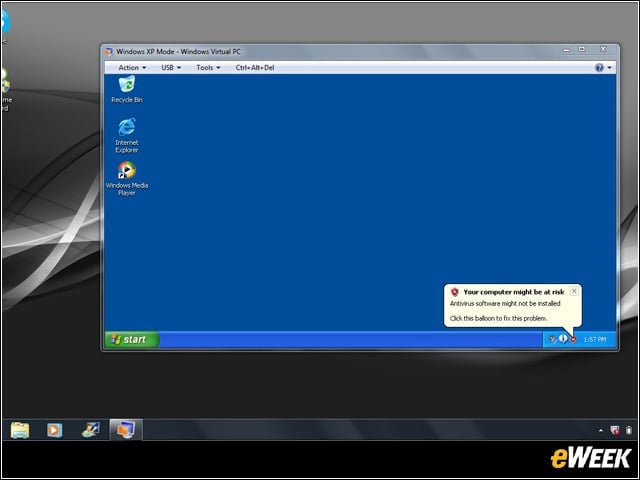Viewport: 640px width, 480px height.
Task: Click the Virtual PC help icon
Action: pyautogui.click(x=599, y=68)
